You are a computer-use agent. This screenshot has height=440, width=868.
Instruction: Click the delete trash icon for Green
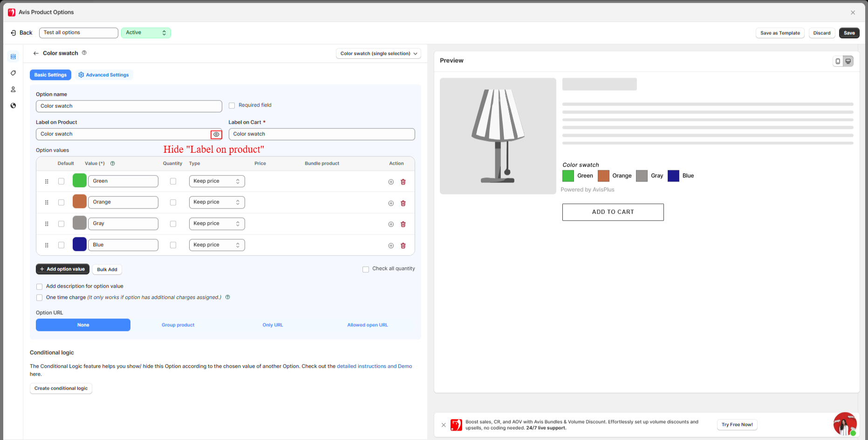pyautogui.click(x=403, y=182)
